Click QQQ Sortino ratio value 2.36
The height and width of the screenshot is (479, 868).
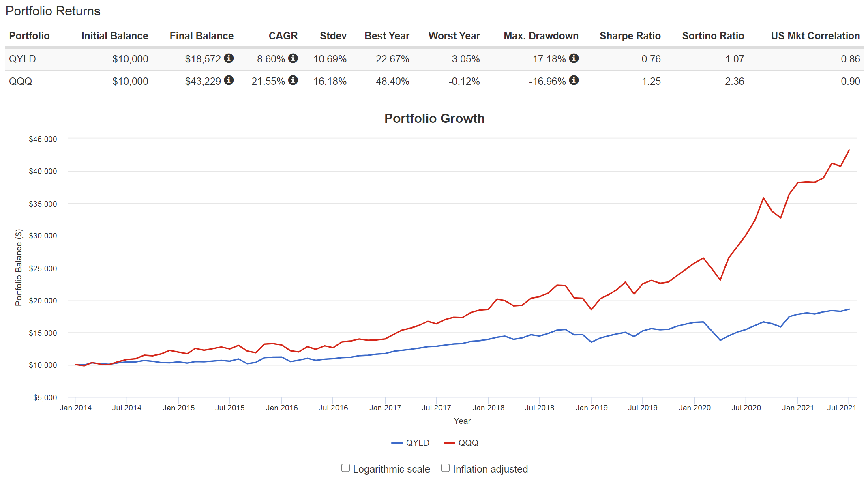(734, 81)
